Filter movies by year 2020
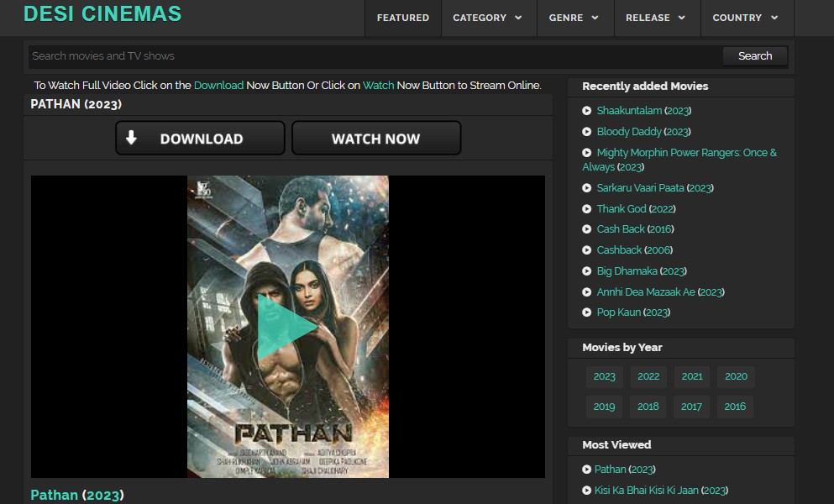 (x=736, y=376)
